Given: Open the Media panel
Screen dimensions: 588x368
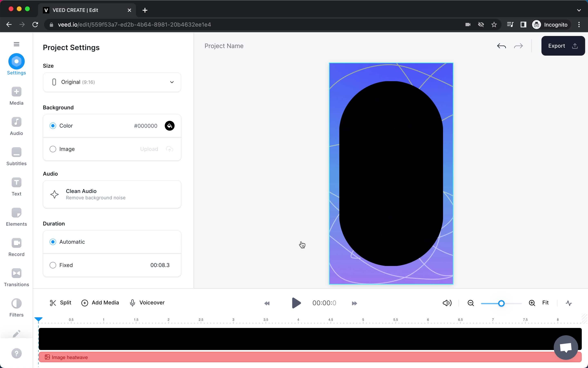Looking at the screenshot, I should coord(16,96).
